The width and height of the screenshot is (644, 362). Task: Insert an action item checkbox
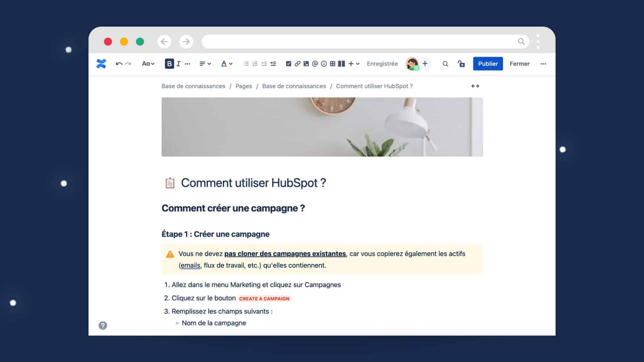pyautogui.click(x=288, y=64)
